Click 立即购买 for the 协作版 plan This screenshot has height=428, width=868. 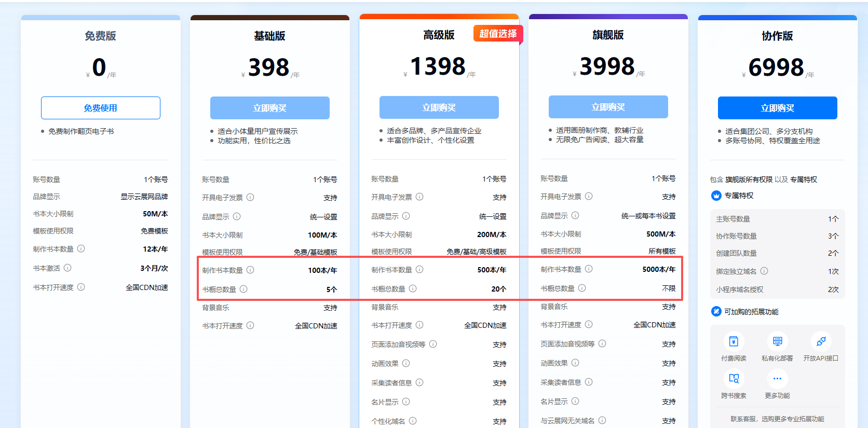pos(777,108)
